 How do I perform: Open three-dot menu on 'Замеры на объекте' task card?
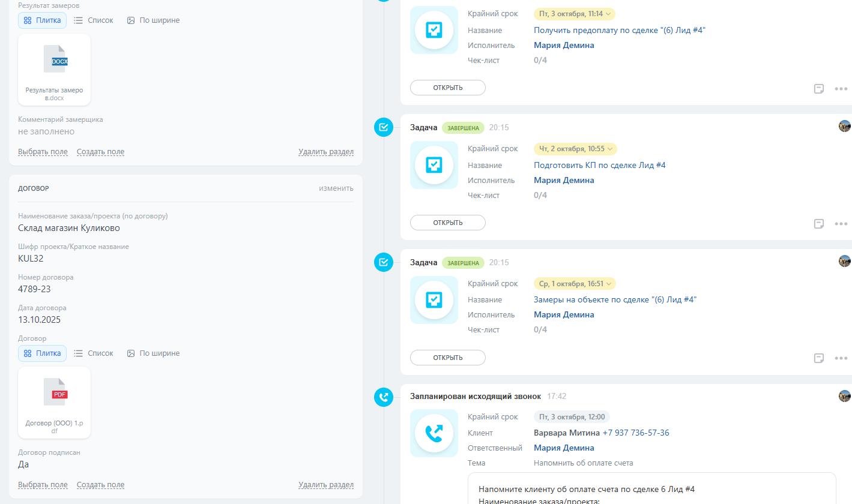pos(841,358)
